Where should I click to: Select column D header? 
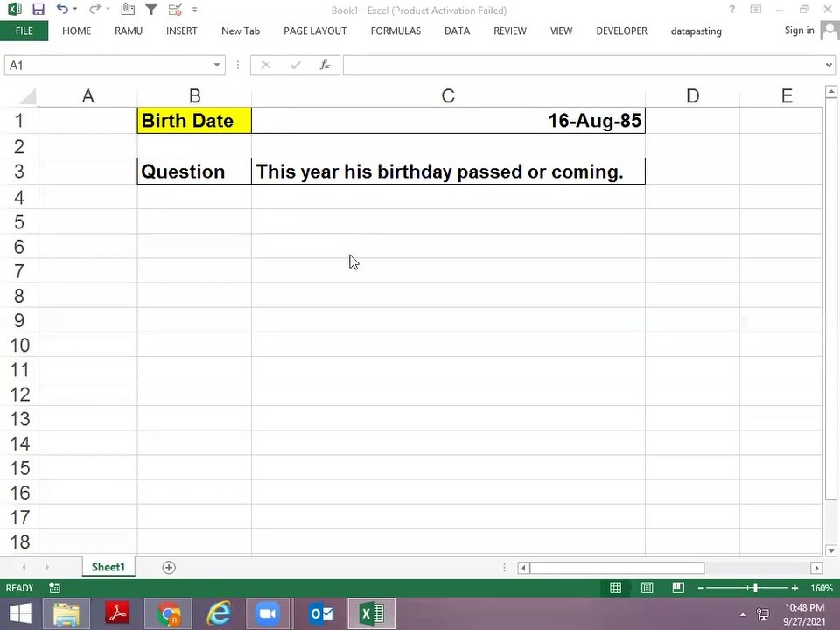[693, 96]
